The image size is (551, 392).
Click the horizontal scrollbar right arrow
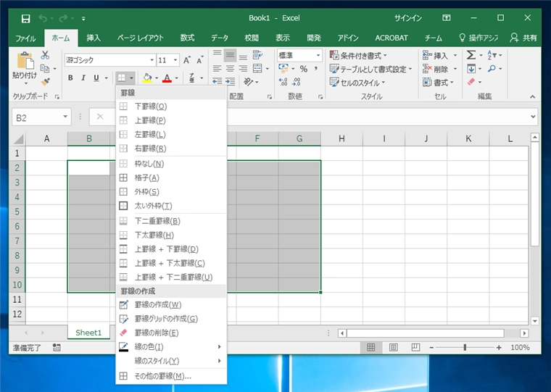(524, 333)
